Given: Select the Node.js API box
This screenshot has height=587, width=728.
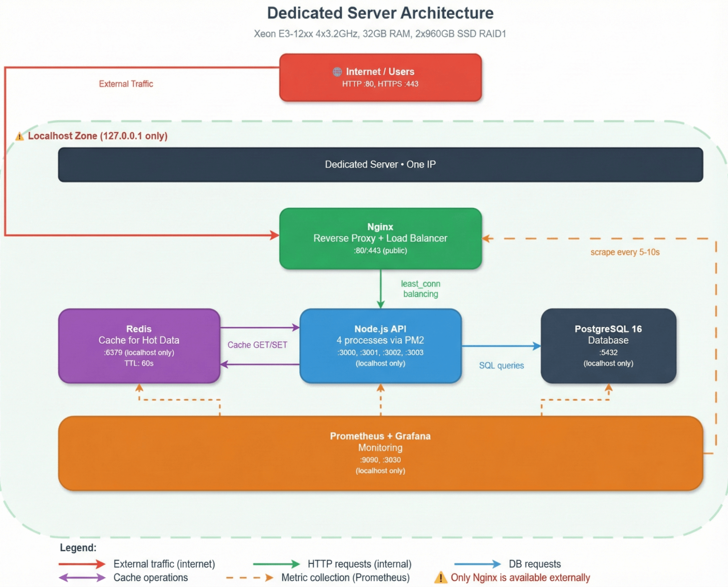Looking at the screenshot, I should (380, 345).
